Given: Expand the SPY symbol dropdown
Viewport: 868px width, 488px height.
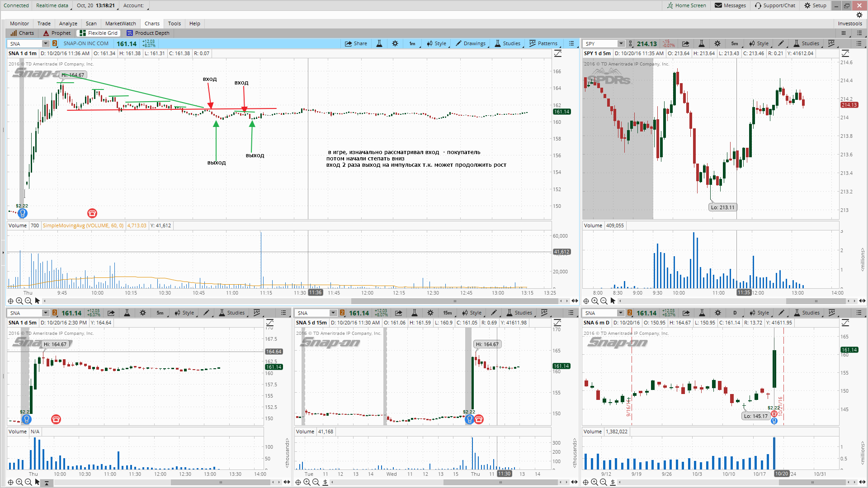Looking at the screenshot, I should click(x=621, y=43).
